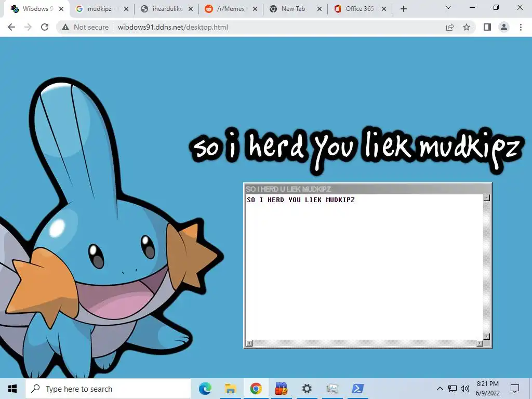Close the iheardulike tab
The height and width of the screenshot is (399, 532).
(x=191, y=9)
